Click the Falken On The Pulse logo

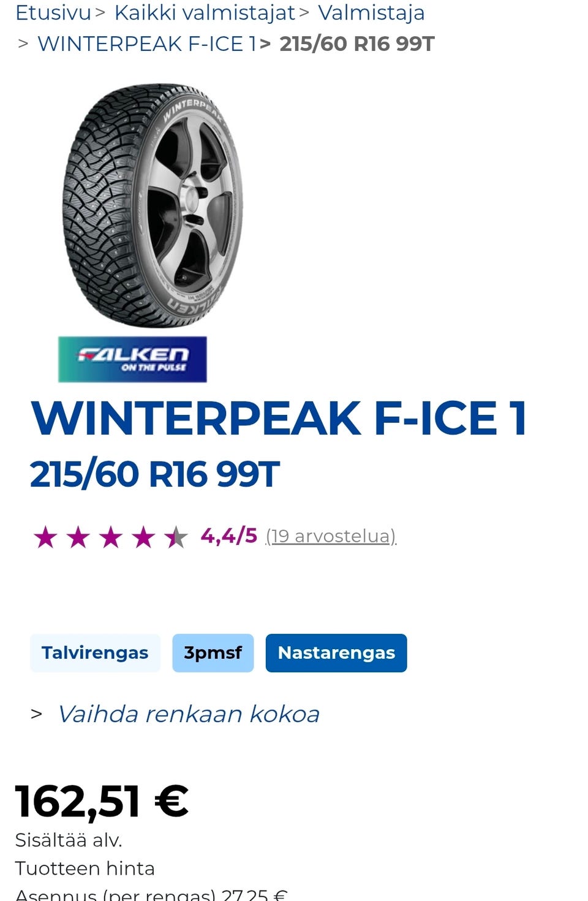pyautogui.click(x=132, y=359)
